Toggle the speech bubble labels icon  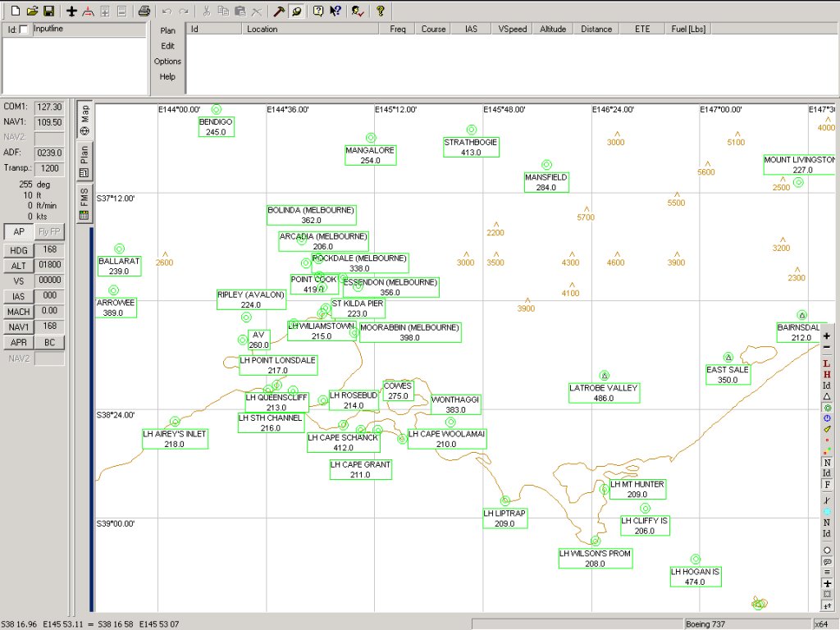(827, 561)
